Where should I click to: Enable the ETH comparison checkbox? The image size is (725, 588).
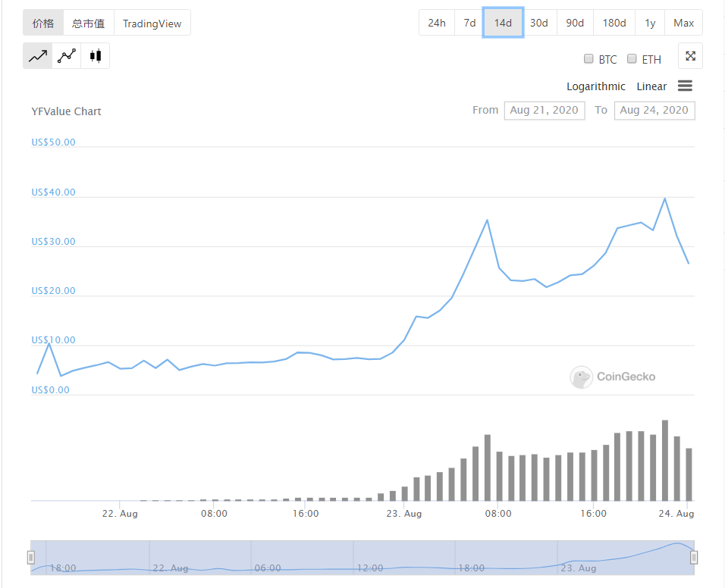632,59
